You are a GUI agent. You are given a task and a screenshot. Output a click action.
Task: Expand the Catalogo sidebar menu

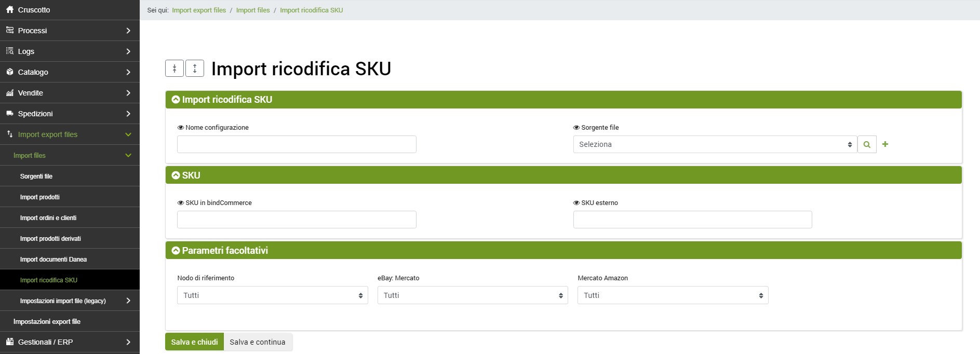(70, 72)
